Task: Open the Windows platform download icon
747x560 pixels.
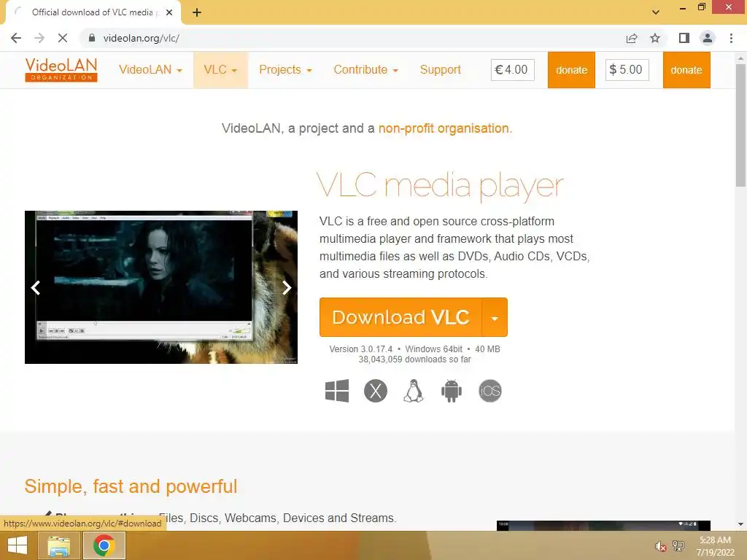Action: [x=337, y=391]
